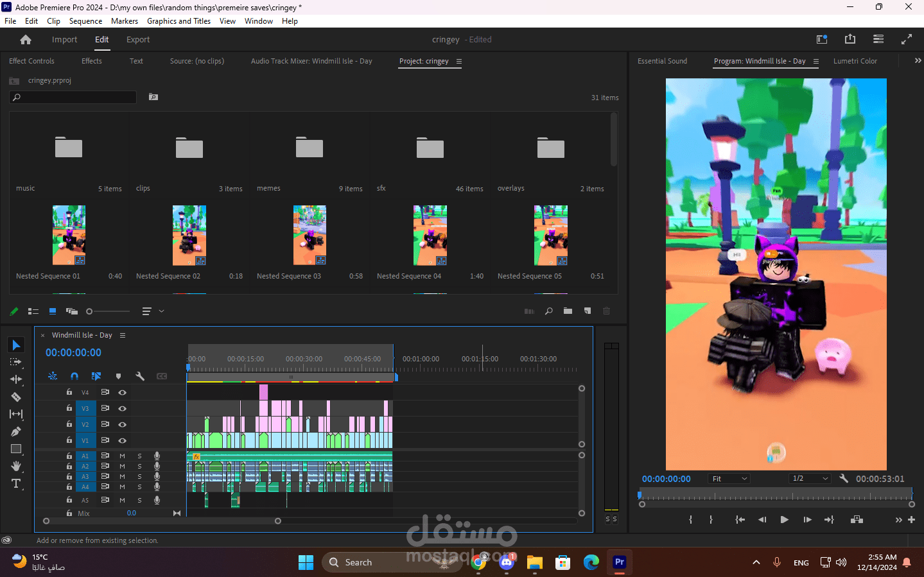Toggle Snap magnet in timeline
924x577 pixels.
(74, 376)
